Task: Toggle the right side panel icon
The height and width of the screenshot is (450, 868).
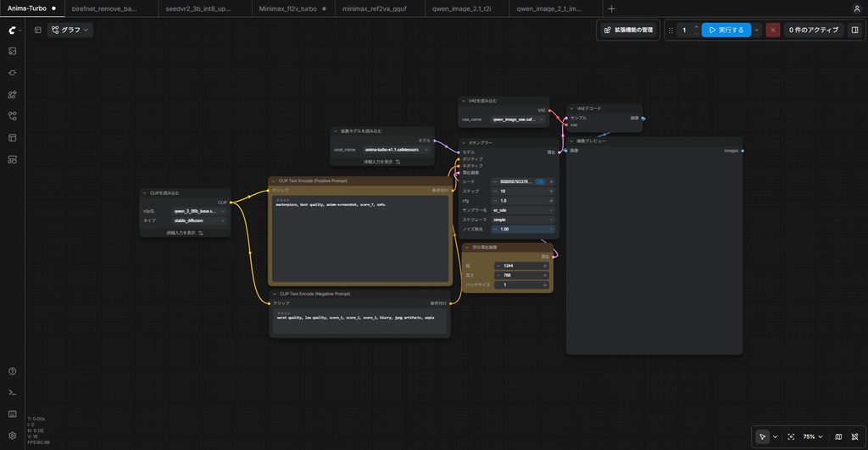Action: coord(854,30)
